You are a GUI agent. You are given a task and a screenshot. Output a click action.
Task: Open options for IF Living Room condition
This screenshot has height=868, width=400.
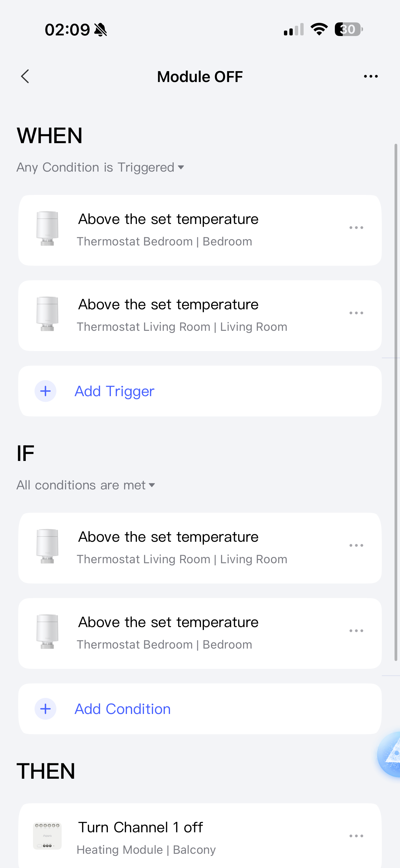tap(356, 545)
